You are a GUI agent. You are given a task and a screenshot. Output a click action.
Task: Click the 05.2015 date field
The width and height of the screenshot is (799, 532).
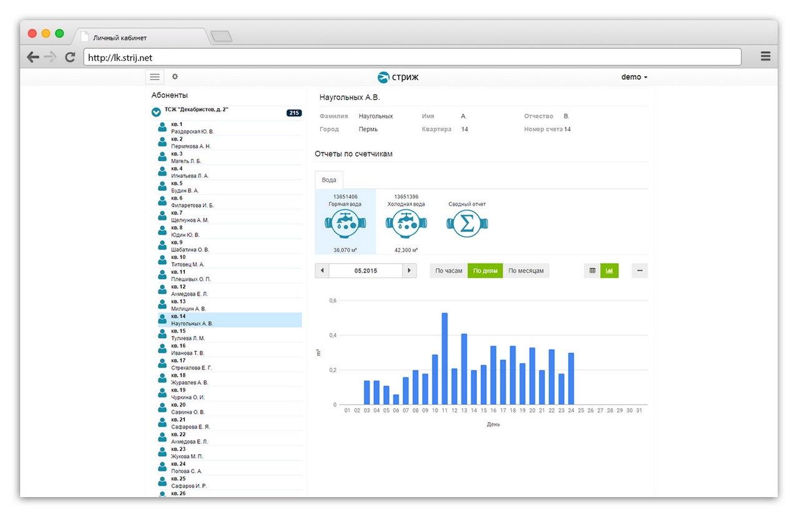click(366, 271)
